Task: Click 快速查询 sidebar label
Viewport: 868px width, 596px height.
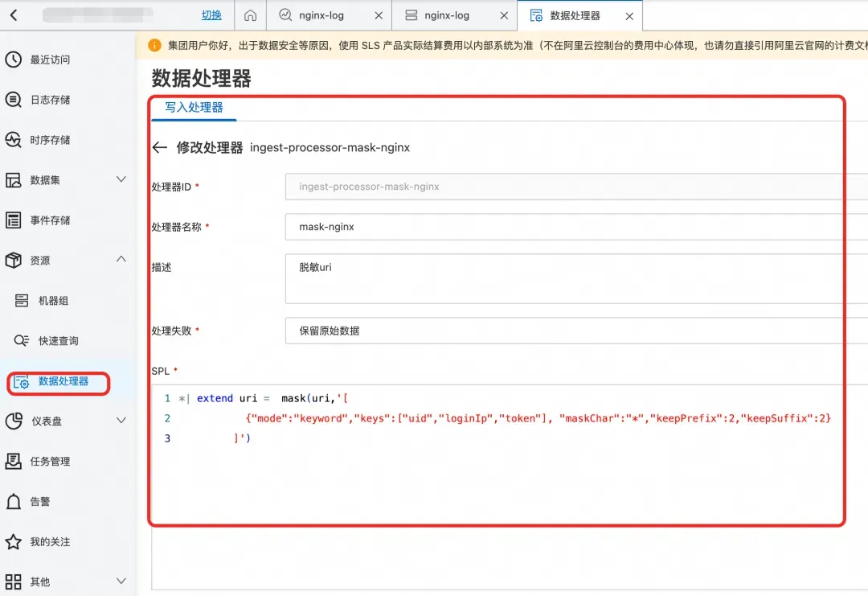Action: pos(58,341)
